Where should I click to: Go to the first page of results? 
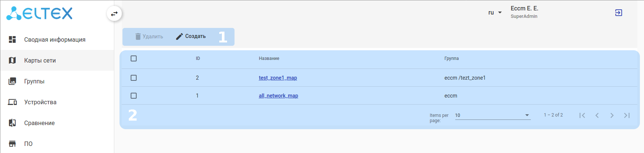[x=582, y=115]
